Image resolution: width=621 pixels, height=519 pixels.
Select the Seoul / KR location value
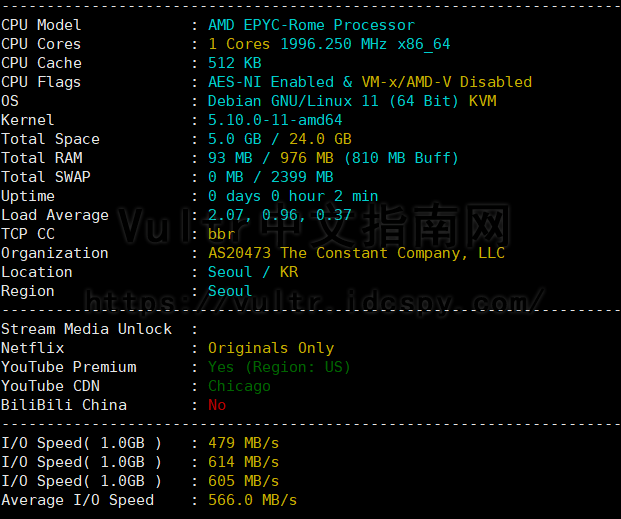(253, 272)
